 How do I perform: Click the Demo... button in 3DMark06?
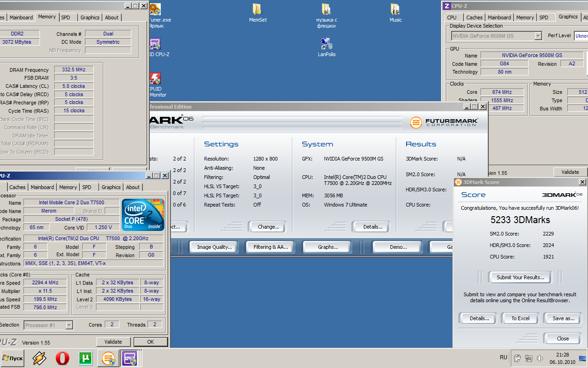pos(398,247)
